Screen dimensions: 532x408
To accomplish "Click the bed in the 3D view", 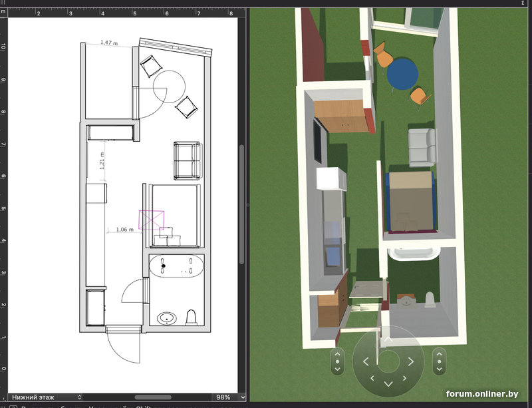I will pyautogui.click(x=410, y=202).
